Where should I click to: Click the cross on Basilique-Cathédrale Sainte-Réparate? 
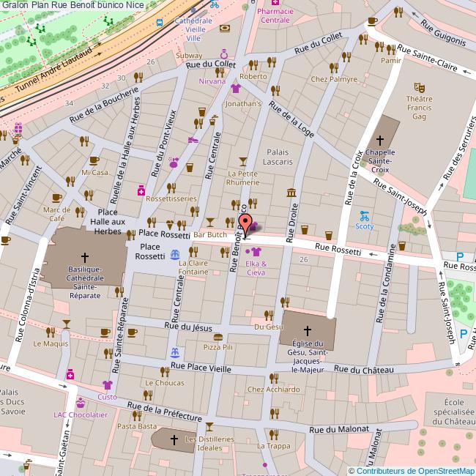click(x=85, y=257)
